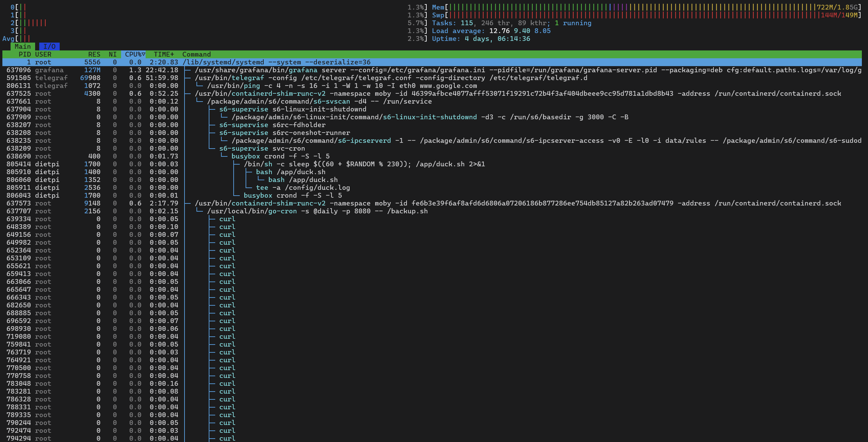Sort by the PID column header

coord(25,54)
